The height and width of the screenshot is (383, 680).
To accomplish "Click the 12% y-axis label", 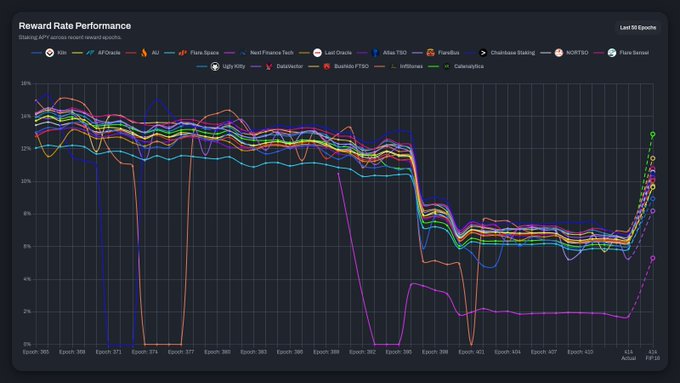I will (x=26, y=149).
